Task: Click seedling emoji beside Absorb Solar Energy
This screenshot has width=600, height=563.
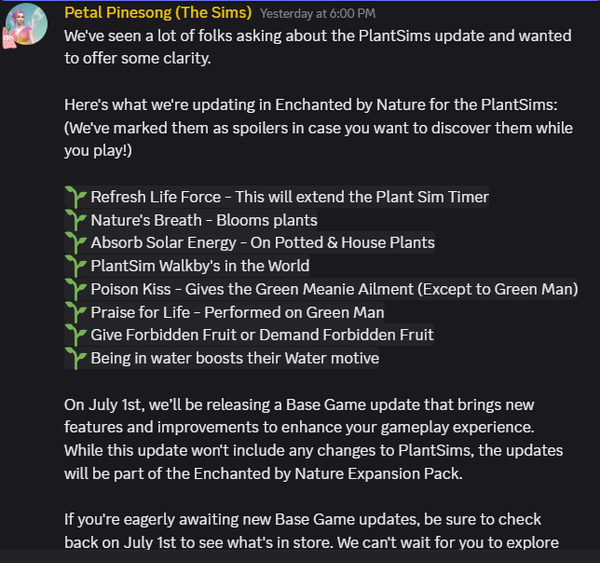Action: pos(76,243)
